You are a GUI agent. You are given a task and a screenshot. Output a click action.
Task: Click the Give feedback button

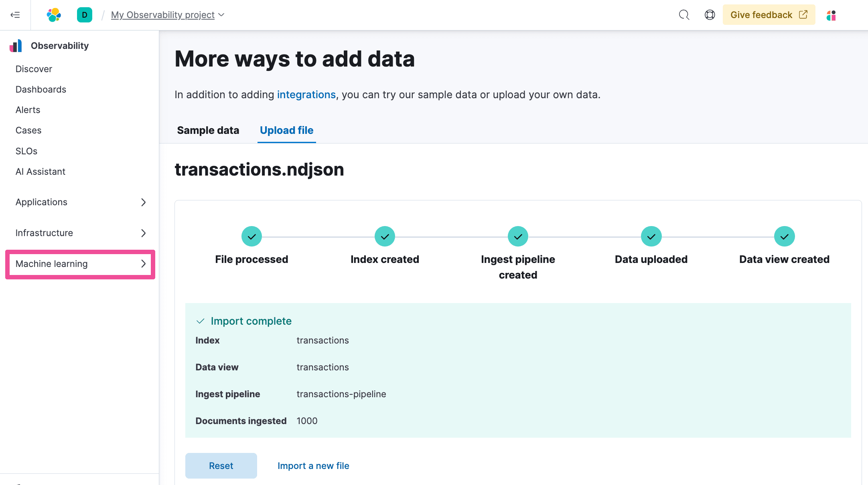tap(769, 15)
